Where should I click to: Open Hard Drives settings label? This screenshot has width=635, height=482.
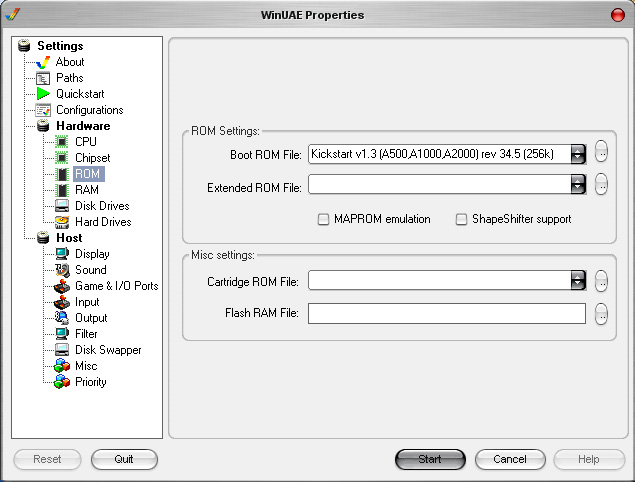pos(103,222)
